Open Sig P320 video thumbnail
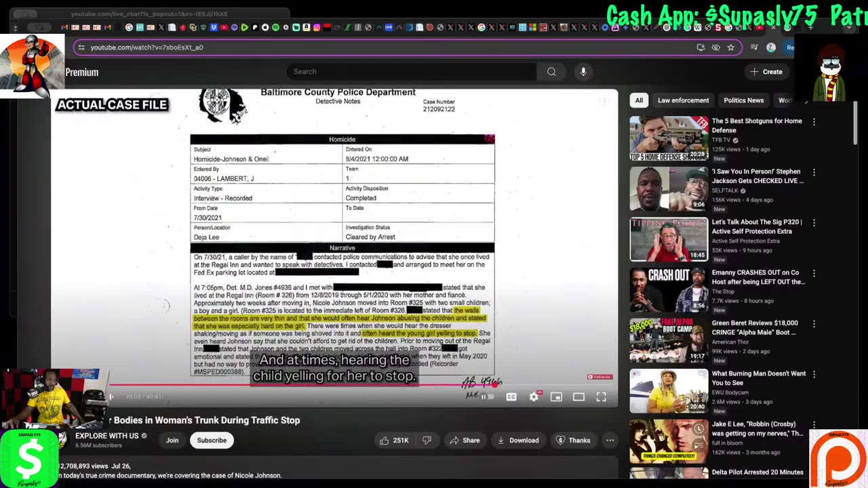 click(669, 239)
